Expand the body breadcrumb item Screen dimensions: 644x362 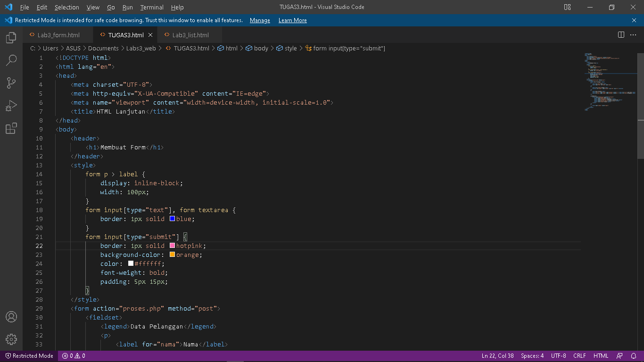click(x=260, y=48)
